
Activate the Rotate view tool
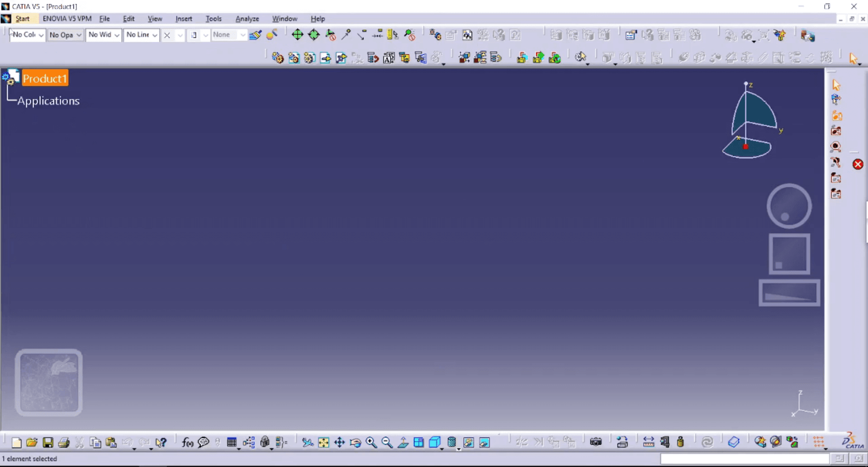click(356, 442)
